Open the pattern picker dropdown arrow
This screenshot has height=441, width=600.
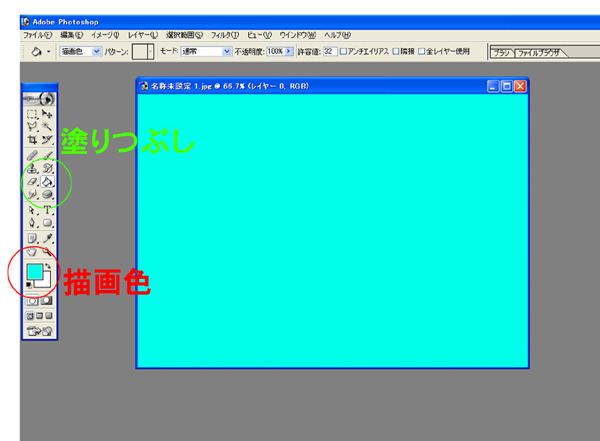click(x=150, y=51)
